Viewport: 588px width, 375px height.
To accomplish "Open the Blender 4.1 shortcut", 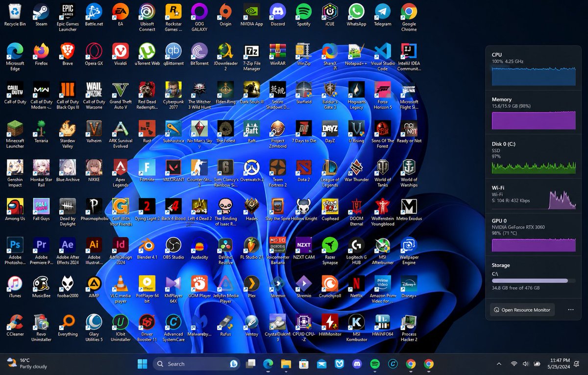I will click(147, 248).
